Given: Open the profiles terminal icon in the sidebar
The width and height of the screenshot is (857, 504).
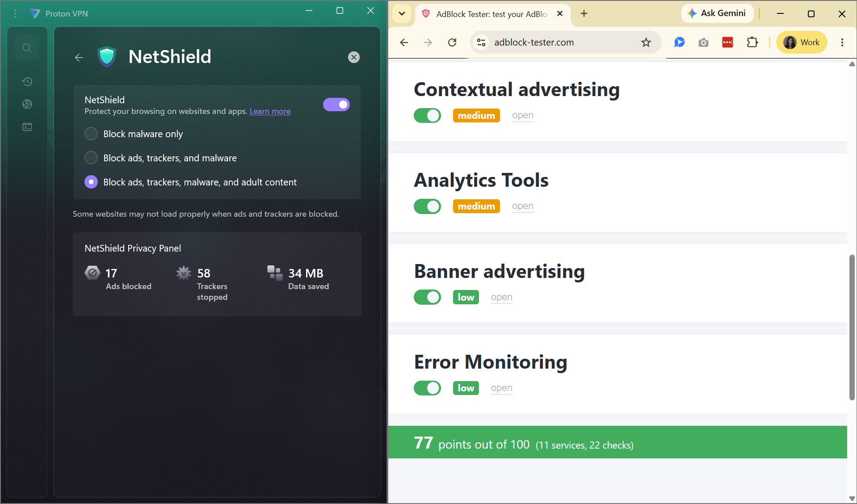Looking at the screenshot, I should [27, 127].
